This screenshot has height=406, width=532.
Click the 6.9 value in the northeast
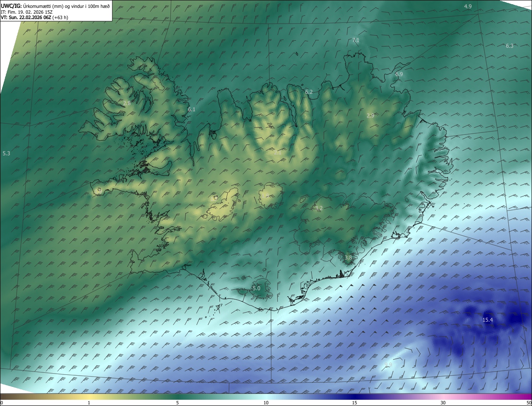pyautogui.click(x=399, y=74)
